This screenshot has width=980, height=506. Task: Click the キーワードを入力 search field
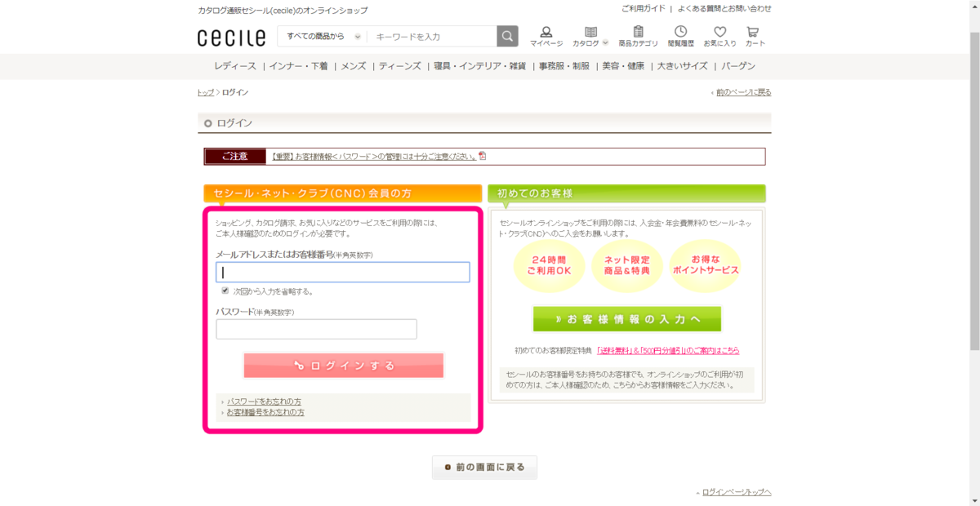coord(432,37)
